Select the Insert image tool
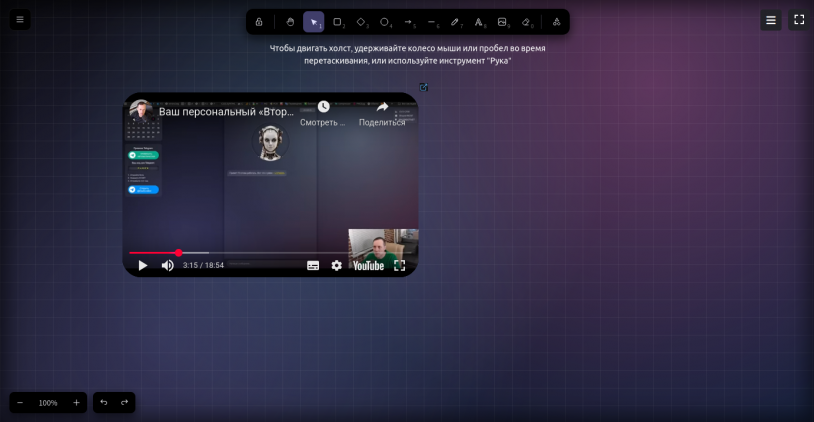Viewport: 814px width, 422px height. 502,21
